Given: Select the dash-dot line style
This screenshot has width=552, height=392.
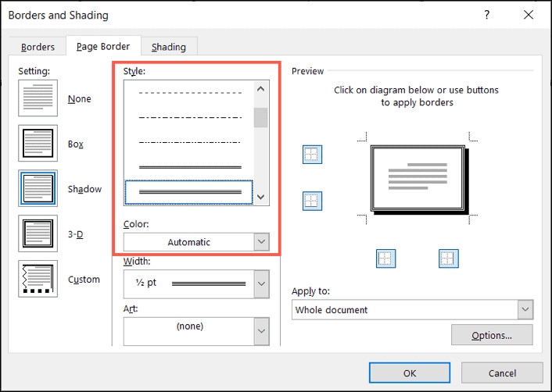Looking at the screenshot, I should point(190,117).
